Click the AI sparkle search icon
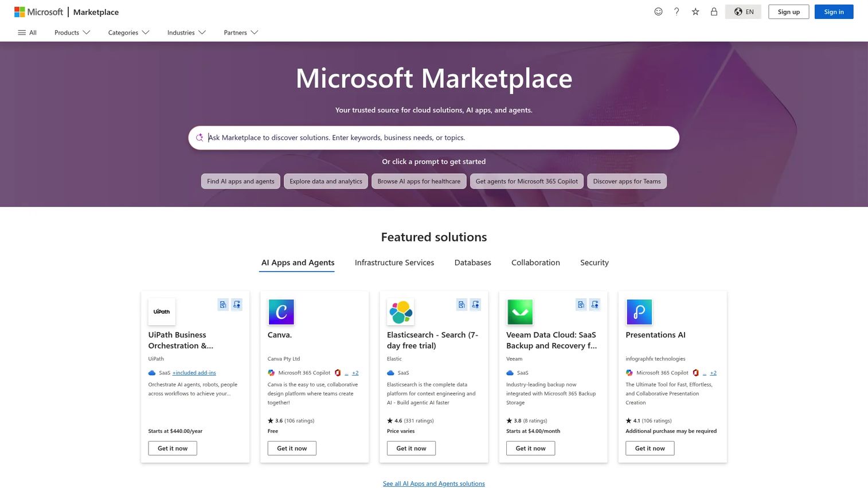Image resolution: width=868 pixels, height=488 pixels. point(200,138)
